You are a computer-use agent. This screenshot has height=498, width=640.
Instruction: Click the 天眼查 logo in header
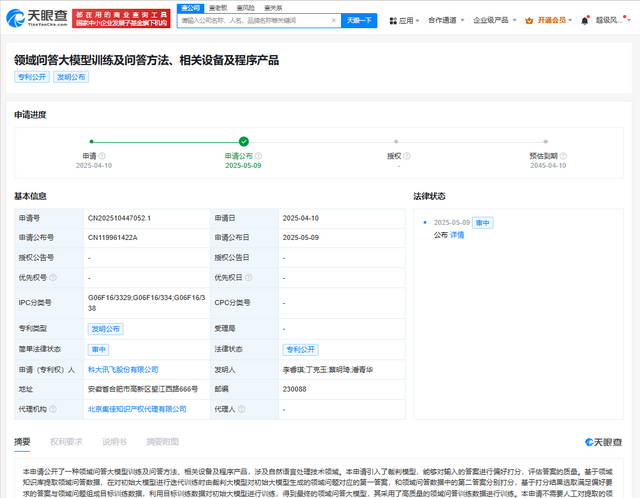[37, 18]
